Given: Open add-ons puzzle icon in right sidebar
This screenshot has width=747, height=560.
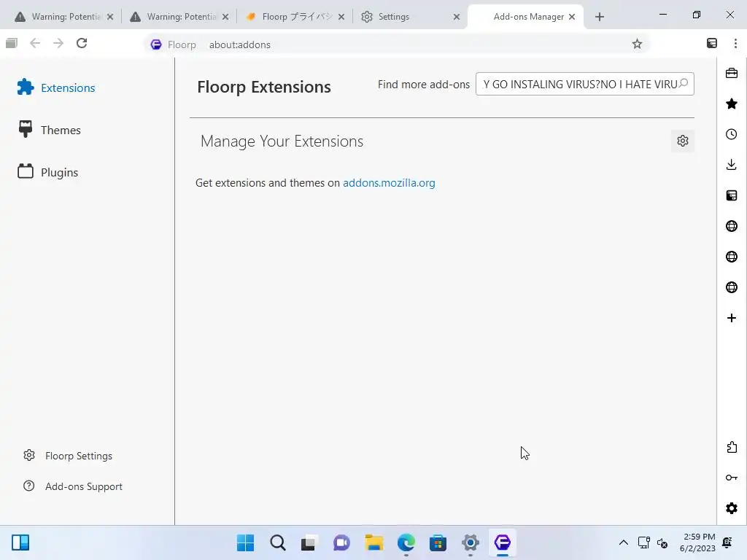Looking at the screenshot, I should click(x=732, y=447).
